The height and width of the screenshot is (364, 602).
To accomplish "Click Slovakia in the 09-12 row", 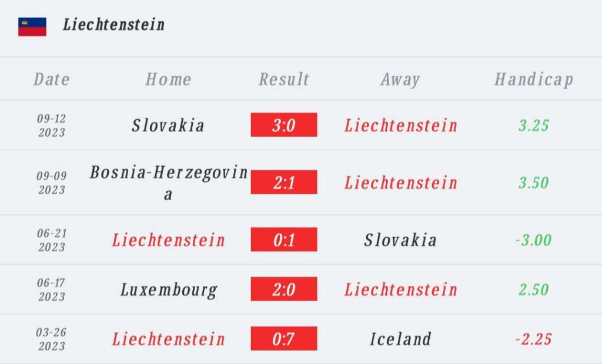I will click(168, 125).
